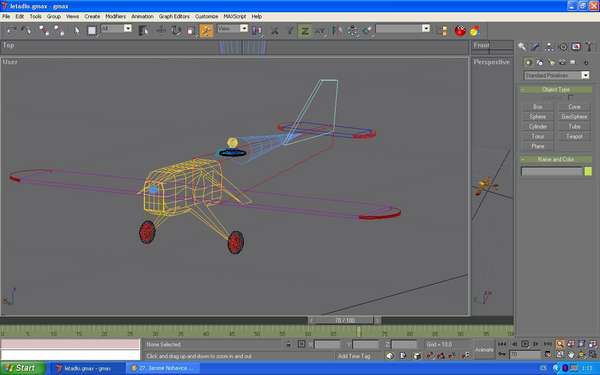Click the Go to Start playback button
600x375 pixels.
[x=502, y=344]
